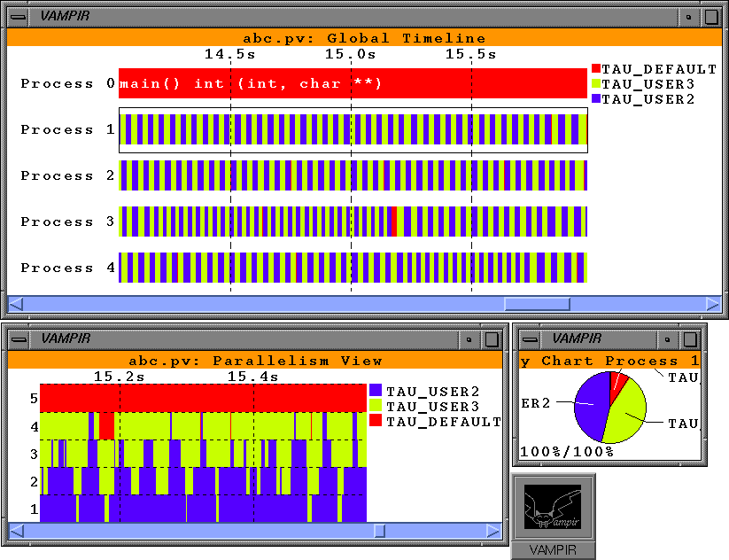Click the 15.5s time marker label
Viewport: 729px width, 560px height.
(471, 54)
